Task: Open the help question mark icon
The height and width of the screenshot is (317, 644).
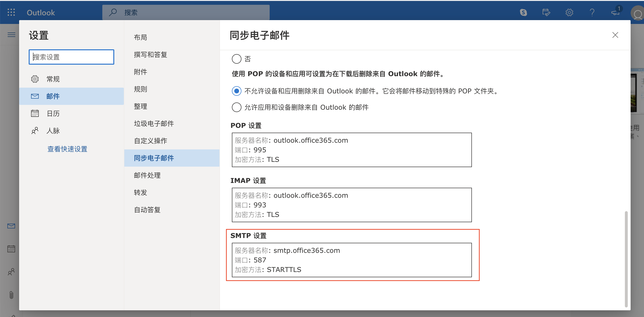Action: click(x=592, y=12)
